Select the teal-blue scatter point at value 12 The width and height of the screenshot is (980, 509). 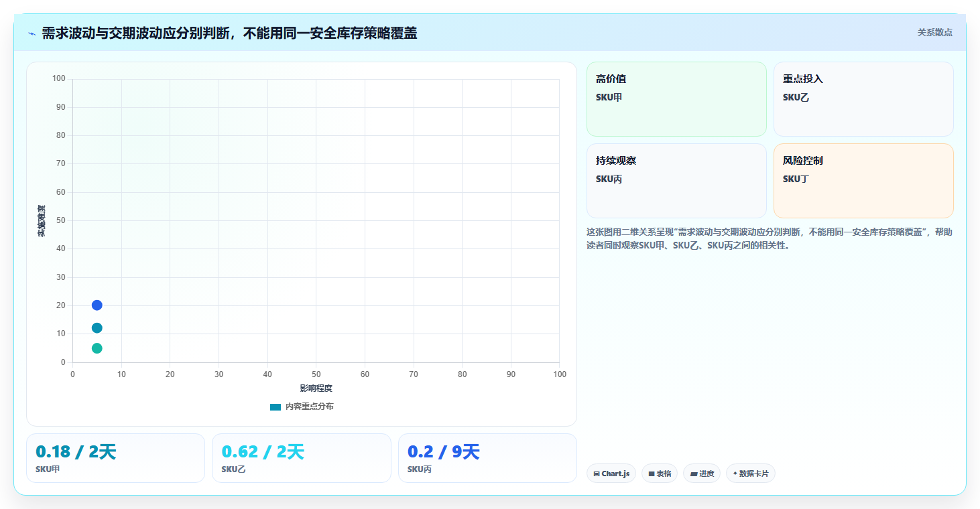(97, 328)
